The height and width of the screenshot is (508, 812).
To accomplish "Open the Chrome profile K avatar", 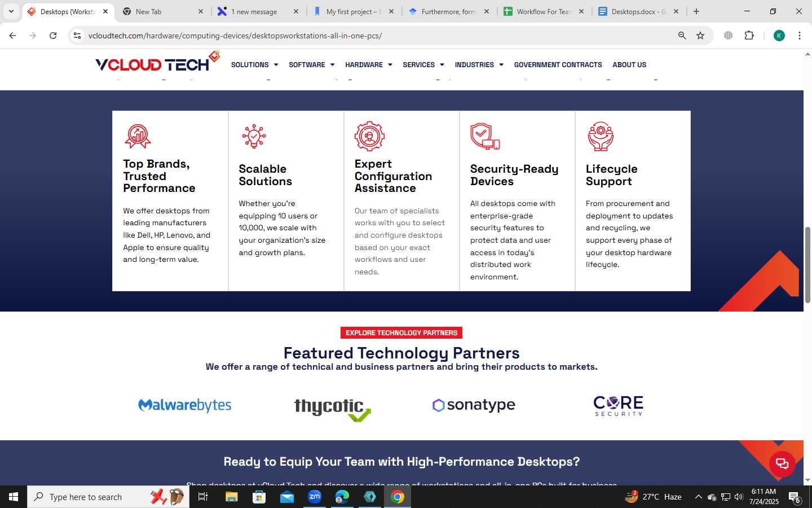I will coord(779,36).
